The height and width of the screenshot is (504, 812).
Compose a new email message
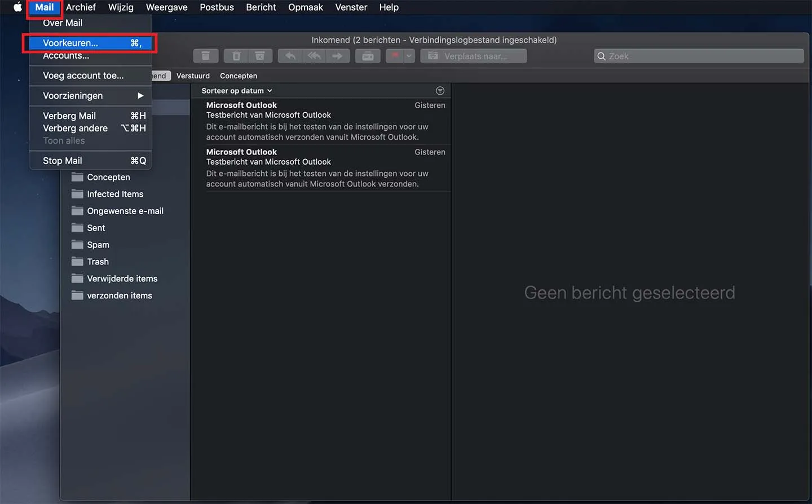(x=368, y=56)
